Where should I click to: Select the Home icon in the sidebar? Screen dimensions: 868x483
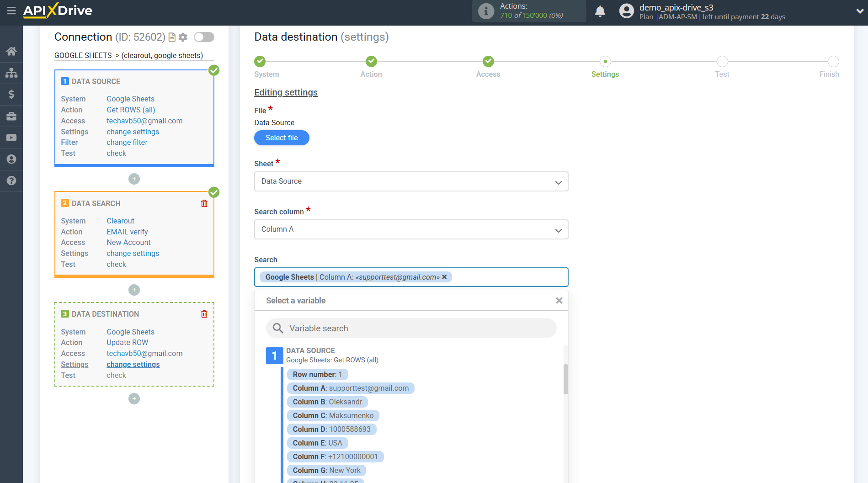(x=11, y=51)
